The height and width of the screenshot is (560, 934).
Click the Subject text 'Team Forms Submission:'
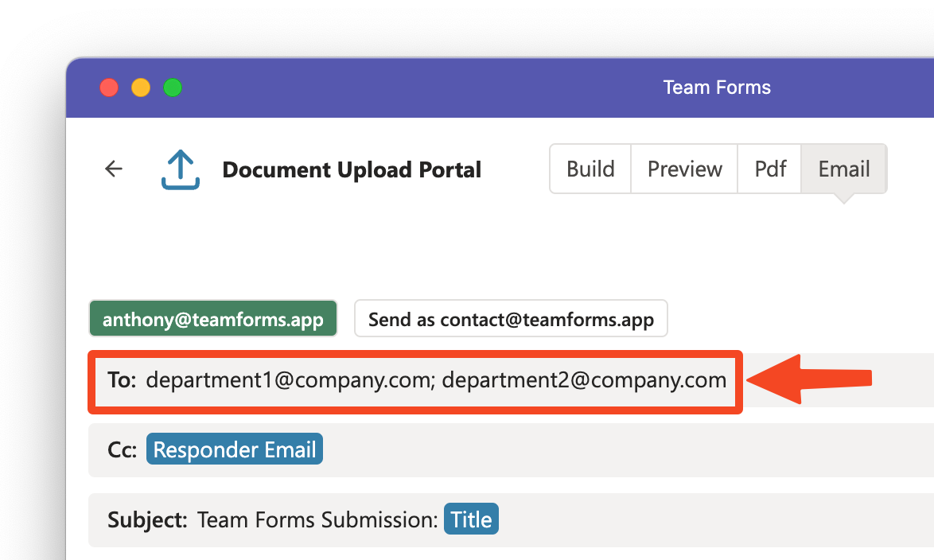pyautogui.click(x=317, y=520)
